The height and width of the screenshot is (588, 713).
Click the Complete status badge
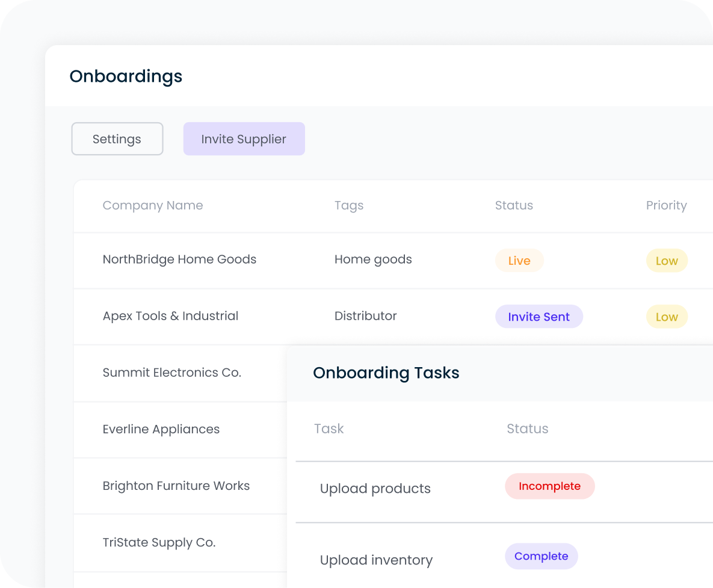click(541, 556)
